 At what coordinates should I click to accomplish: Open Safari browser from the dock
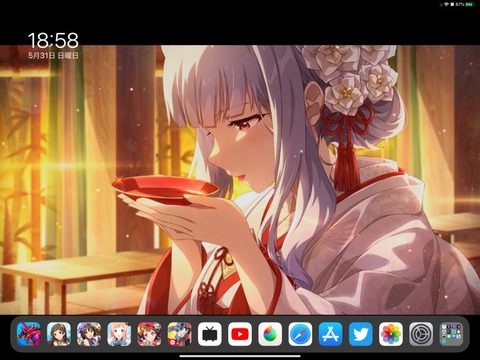pyautogui.click(x=300, y=334)
